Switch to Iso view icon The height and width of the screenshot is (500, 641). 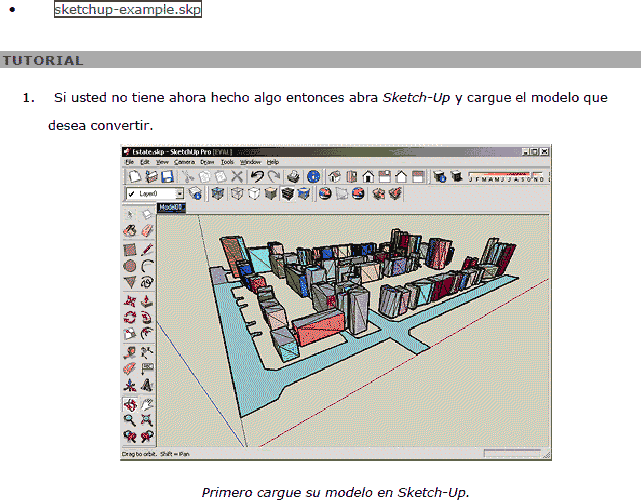(x=335, y=177)
